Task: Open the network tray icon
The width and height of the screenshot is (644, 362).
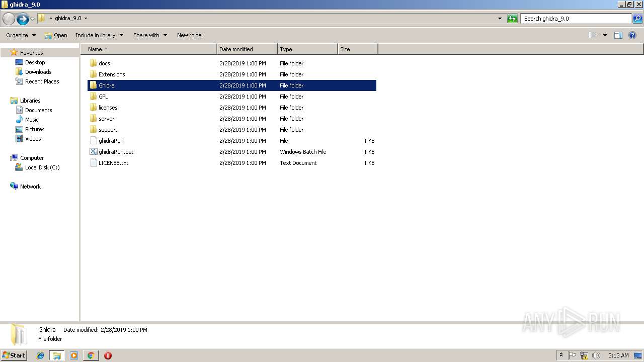Action: pyautogui.click(x=584, y=355)
